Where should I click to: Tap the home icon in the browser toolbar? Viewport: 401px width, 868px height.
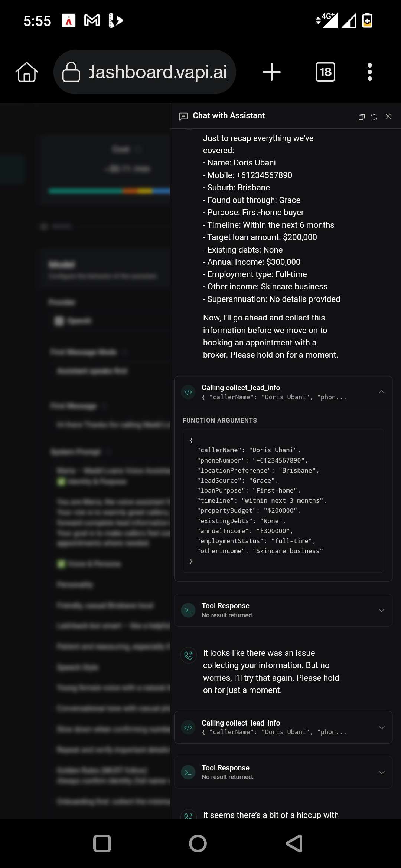(26, 72)
